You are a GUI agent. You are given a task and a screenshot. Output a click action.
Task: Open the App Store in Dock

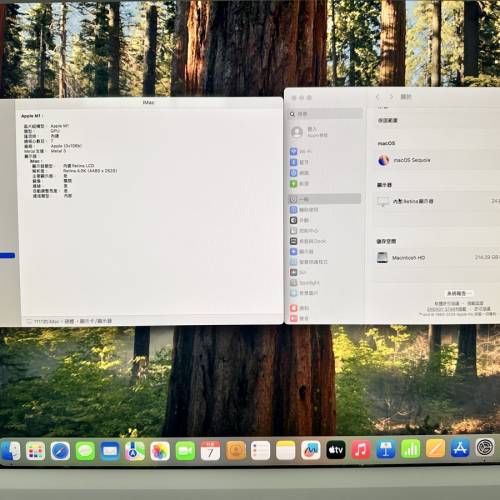pyautogui.click(x=460, y=448)
